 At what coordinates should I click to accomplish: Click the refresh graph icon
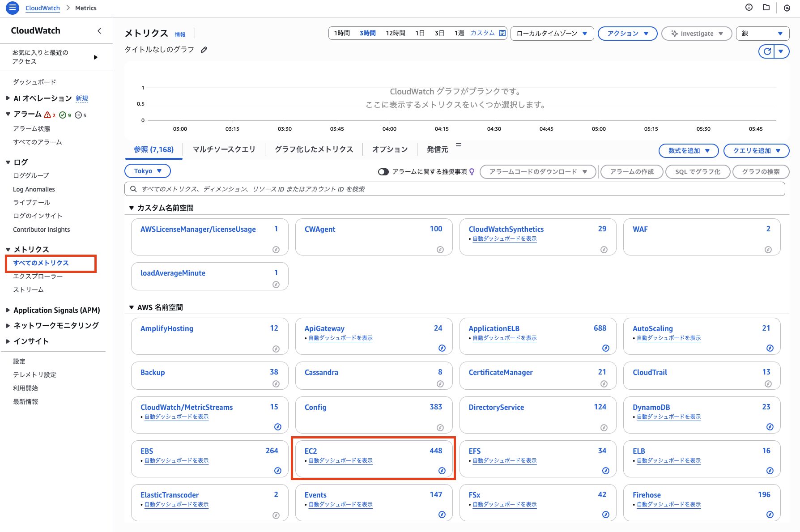click(767, 51)
